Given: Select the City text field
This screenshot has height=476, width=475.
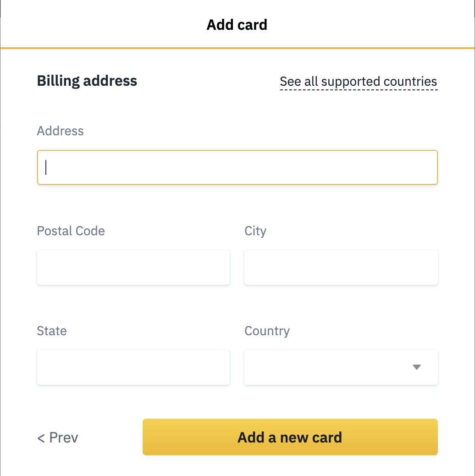Looking at the screenshot, I should (341, 267).
